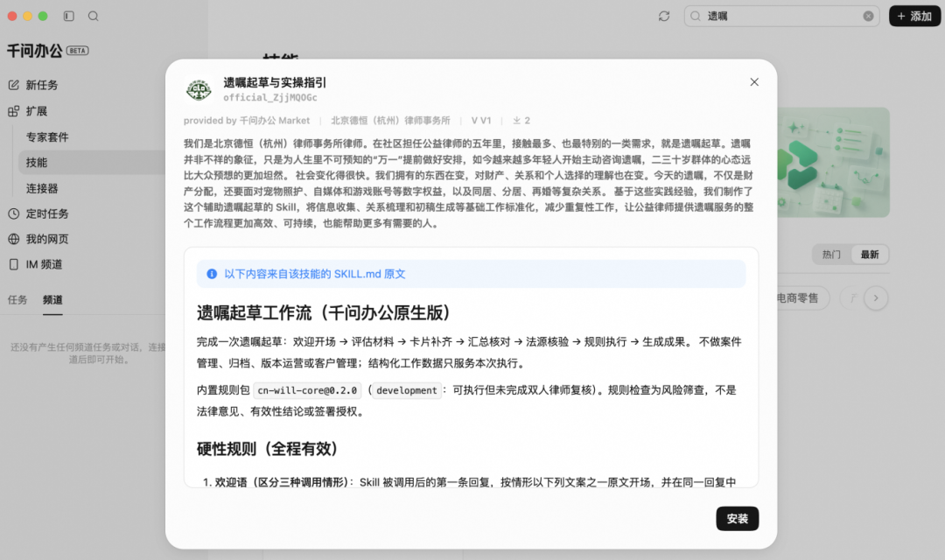The width and height of the screenshot is (945, 560).
Task: Click the info icon in SKILL.md notice
Action: [x=212, y=274]
